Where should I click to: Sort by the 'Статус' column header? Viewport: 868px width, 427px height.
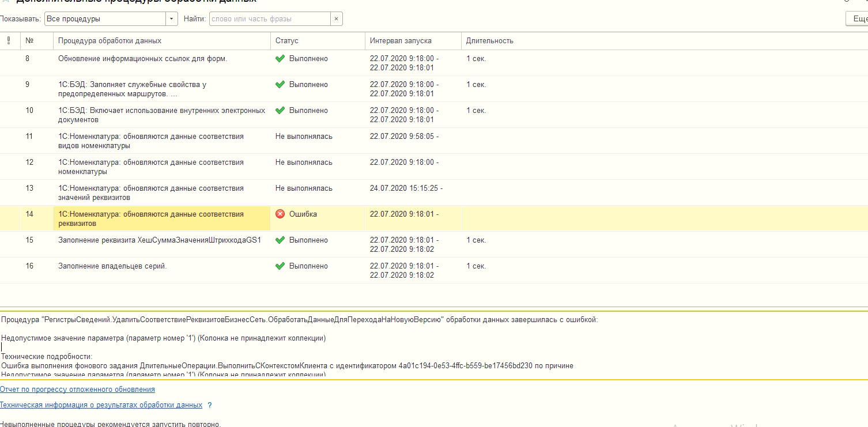point(287,41)
